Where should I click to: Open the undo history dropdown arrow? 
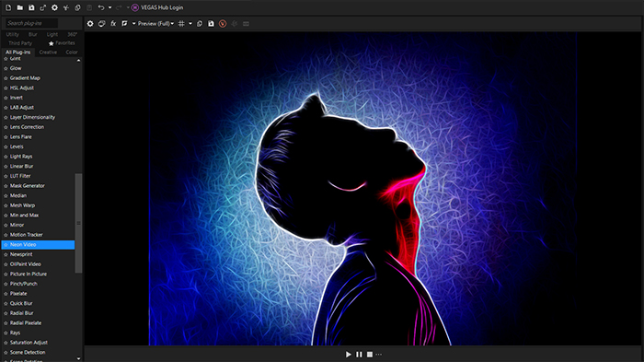109,7
